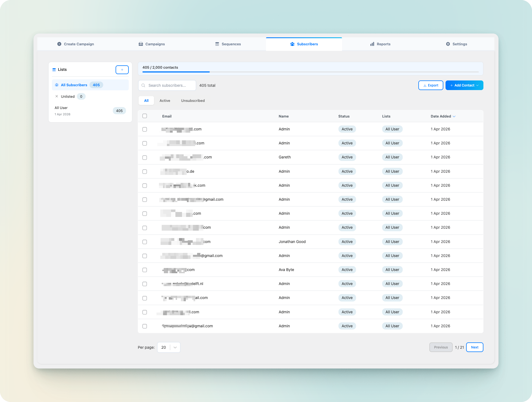
Task: Go to next page with Next button
Action: pos(474,347)
